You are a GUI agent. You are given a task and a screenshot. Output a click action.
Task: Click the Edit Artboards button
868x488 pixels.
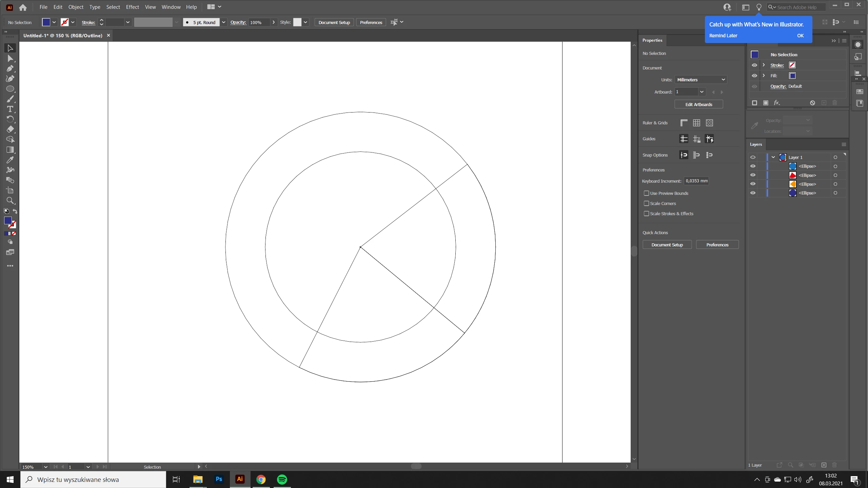click(x=698, y=104)
